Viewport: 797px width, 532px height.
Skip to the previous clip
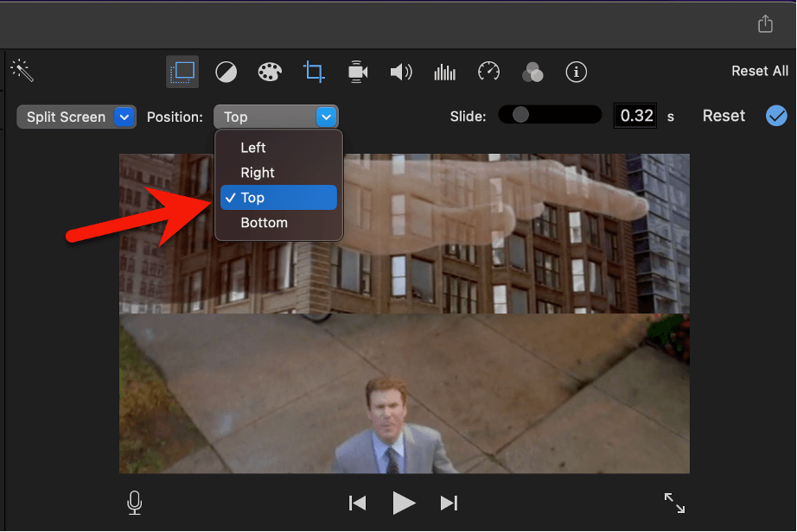(x=357, y=503)
